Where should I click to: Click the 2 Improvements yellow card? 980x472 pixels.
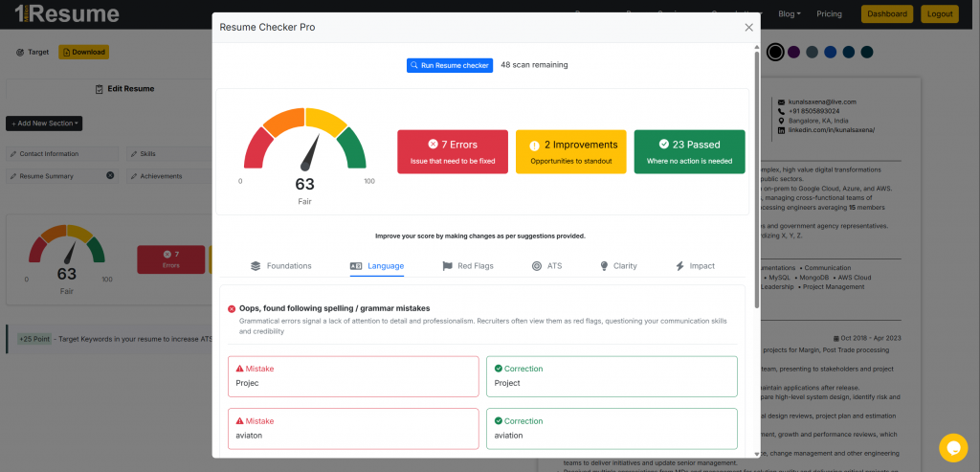point(570,152)
